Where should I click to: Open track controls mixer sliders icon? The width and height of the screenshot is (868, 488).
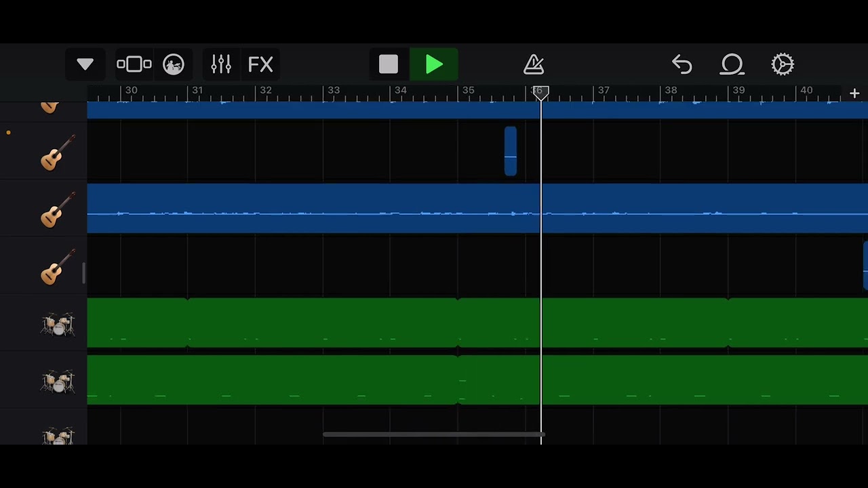(x=221, y=64)
